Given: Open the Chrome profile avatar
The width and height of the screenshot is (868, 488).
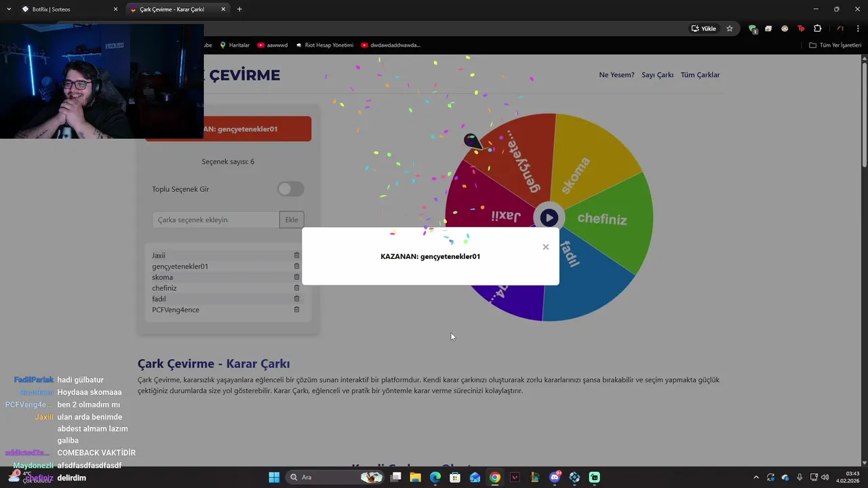Looking at the screenshot, I should pos(841,28).
